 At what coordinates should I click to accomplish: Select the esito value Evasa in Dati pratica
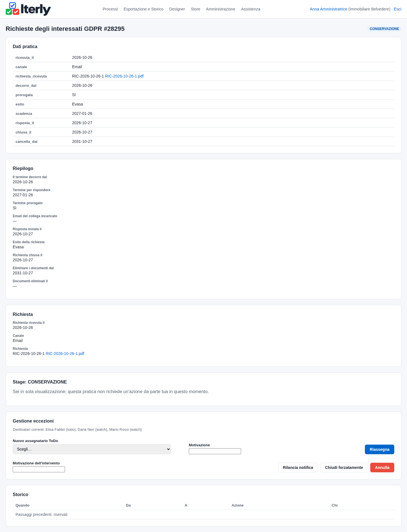click(77, 104)
